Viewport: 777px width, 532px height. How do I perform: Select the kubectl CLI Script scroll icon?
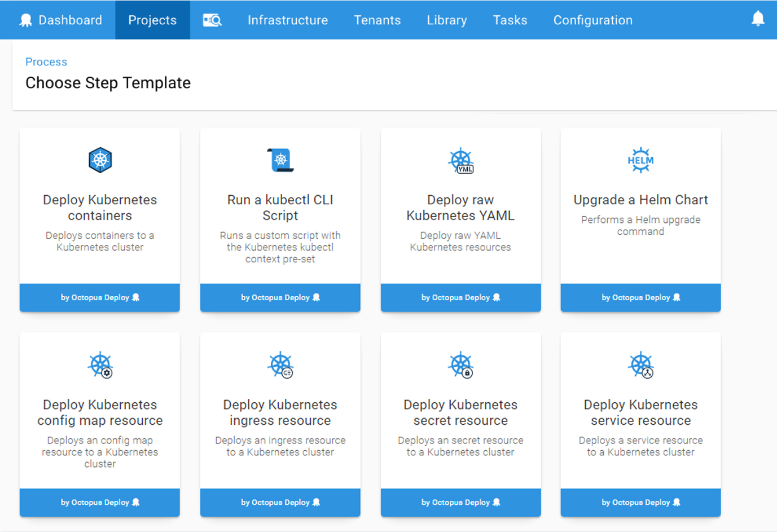coord(280,160)
